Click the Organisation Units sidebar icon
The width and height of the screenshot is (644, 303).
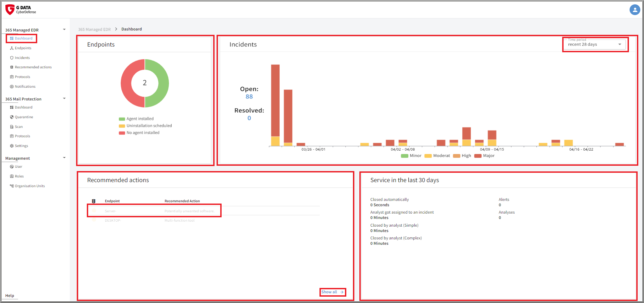[12, 186]
